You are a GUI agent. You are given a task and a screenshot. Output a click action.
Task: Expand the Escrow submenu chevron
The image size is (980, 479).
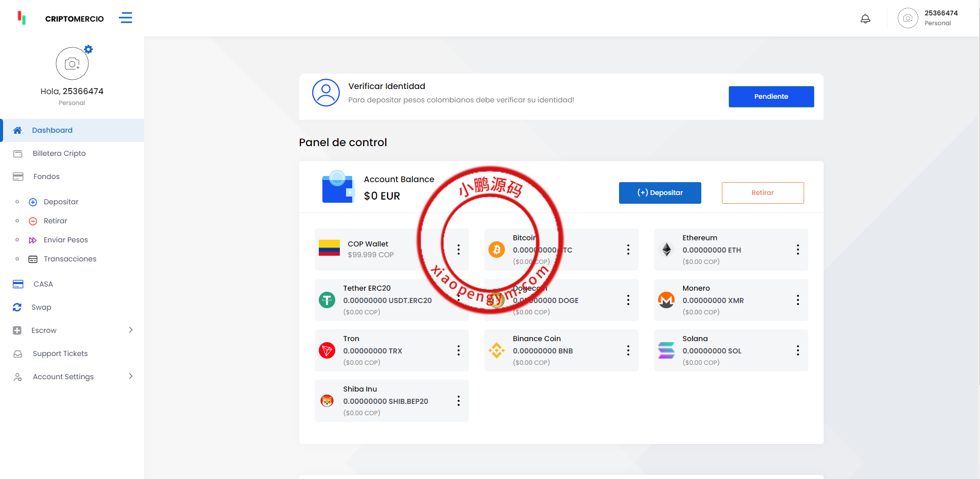131,330
